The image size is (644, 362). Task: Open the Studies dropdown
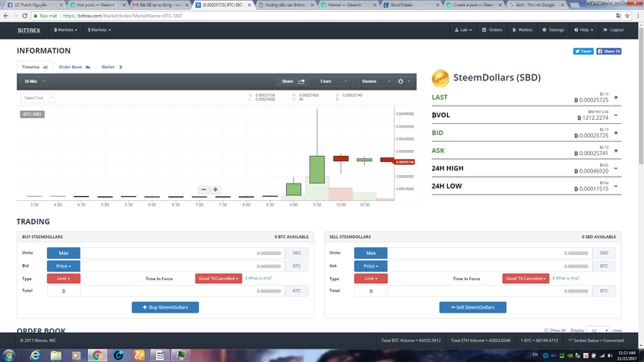point(372,81)
